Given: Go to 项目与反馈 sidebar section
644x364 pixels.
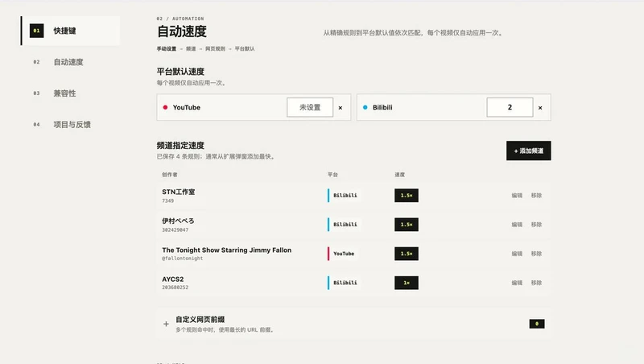Looking at the screenshot, I should tap(71, 125).
